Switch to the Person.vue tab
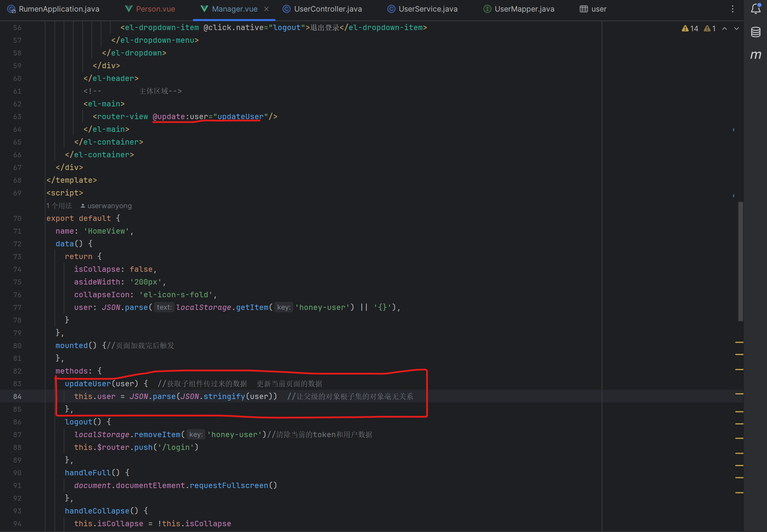 click(x=155, y=9)
